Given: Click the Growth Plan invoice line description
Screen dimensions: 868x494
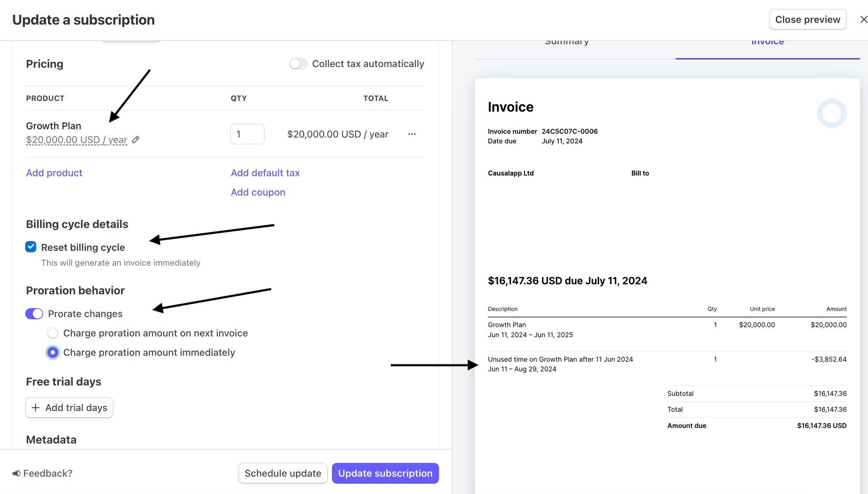Looking at the screenshot, I should 506,325.
